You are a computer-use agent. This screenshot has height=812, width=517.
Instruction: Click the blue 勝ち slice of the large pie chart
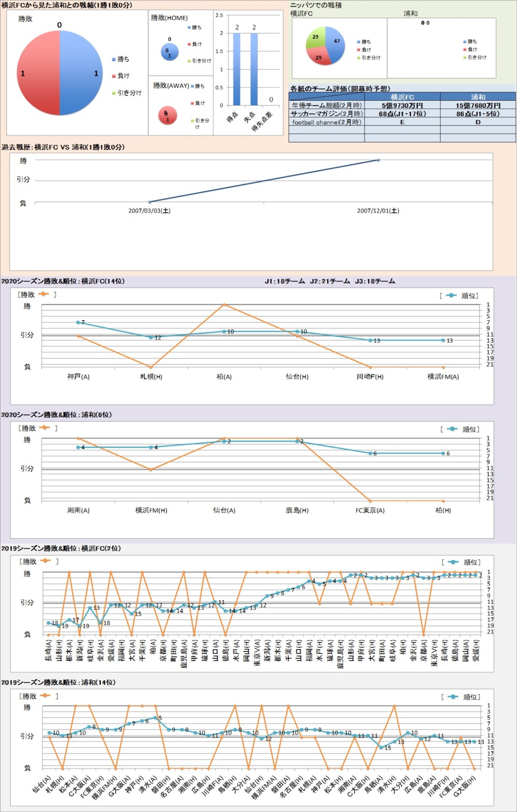[83, 72]
